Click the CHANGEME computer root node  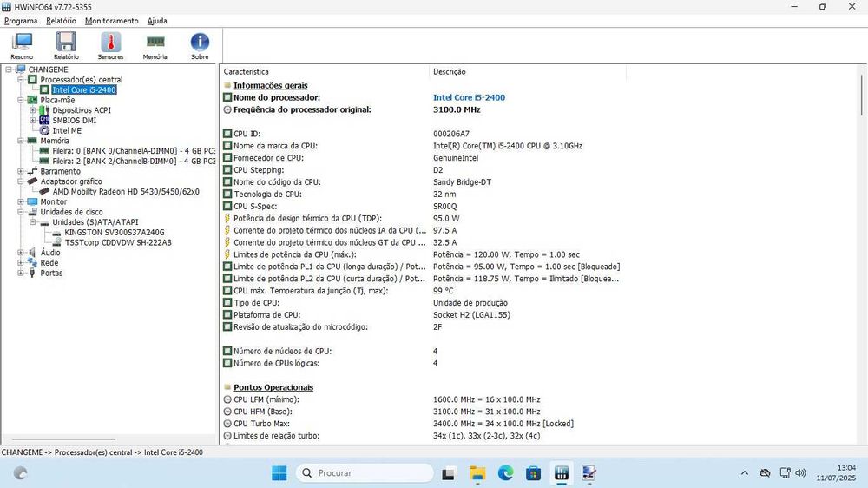(x=48, y=69)
